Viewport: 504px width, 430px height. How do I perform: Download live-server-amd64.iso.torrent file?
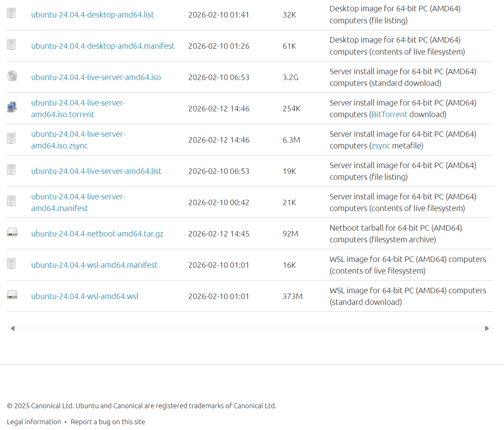[x=78, y=108]
